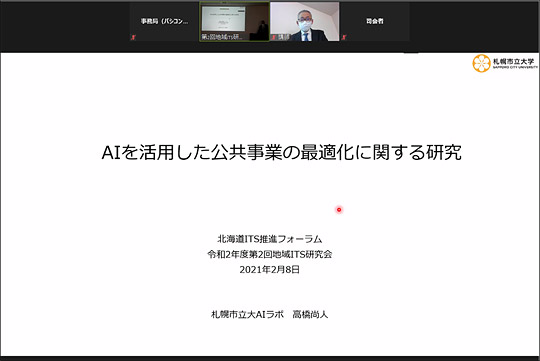Viewport: 540px width, 361px height.
Task: Click the 北海道ITS推進フォーラム line
Action: coord(270,239)
